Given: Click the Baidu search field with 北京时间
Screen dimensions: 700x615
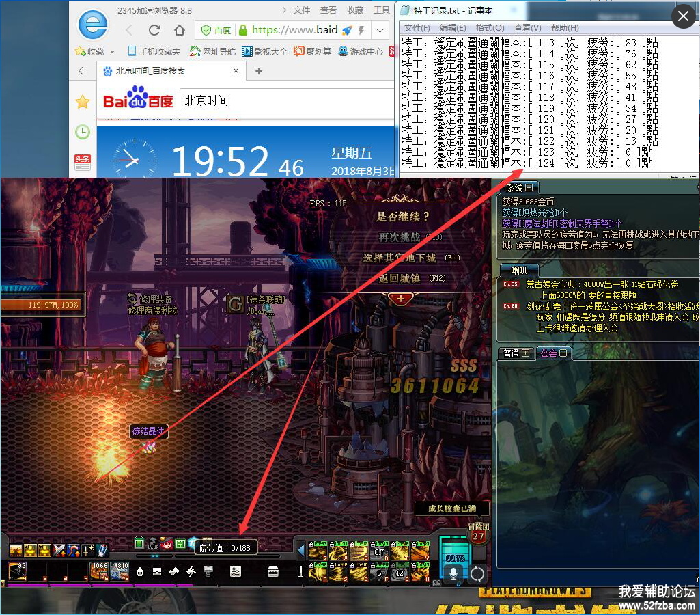Looking at the screenshot, I should click(x=287, y=100).
